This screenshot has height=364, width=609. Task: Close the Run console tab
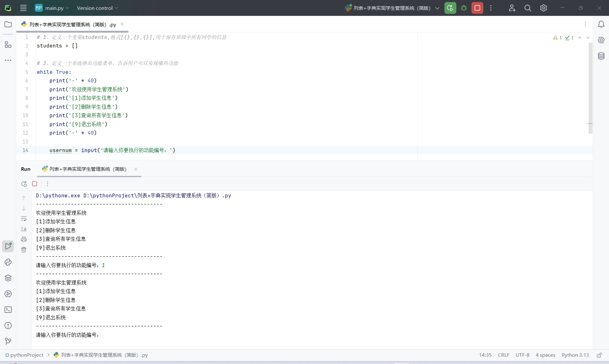tap(136, 169)
